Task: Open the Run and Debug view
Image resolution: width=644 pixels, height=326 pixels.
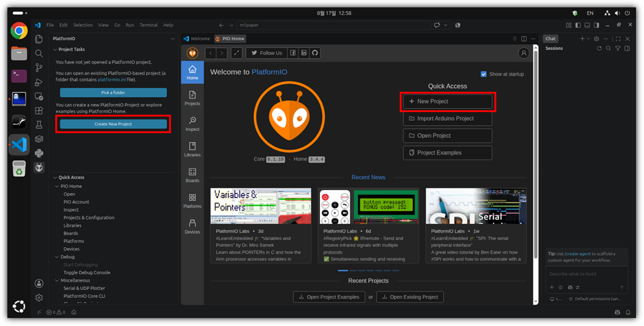Action: pyautogui.click(x=39, y=82)
